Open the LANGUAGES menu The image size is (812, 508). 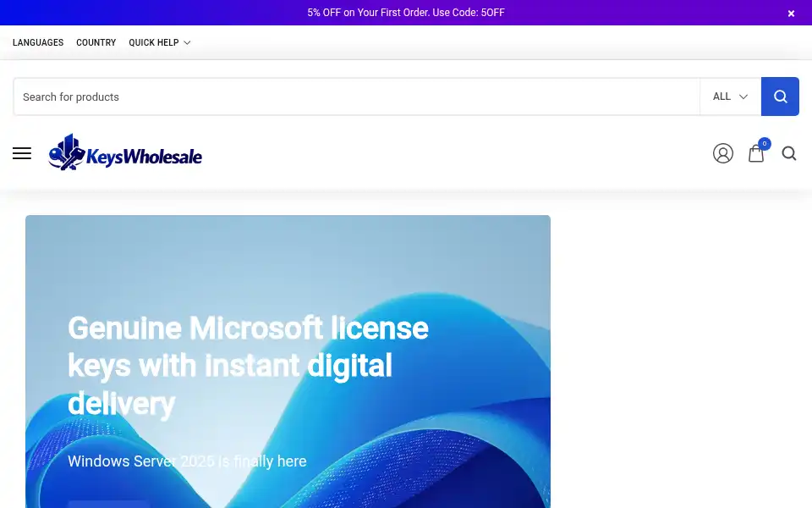pos(38,42)
